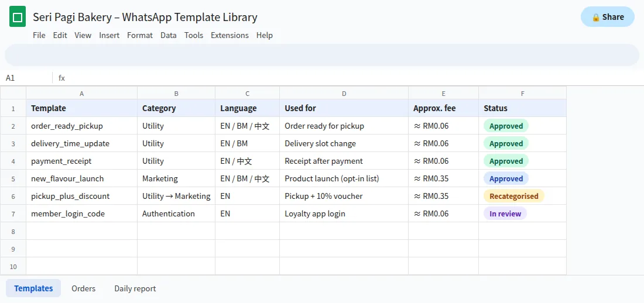Click the Loyalty app login cell

pyautogui.click(x=344, y=214)
